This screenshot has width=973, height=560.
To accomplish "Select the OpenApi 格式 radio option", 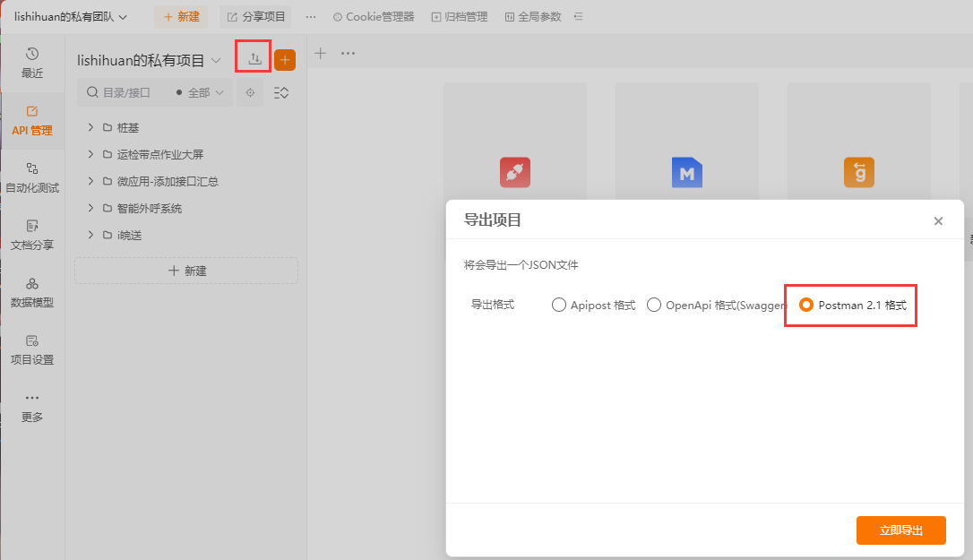I will (654, 305).
